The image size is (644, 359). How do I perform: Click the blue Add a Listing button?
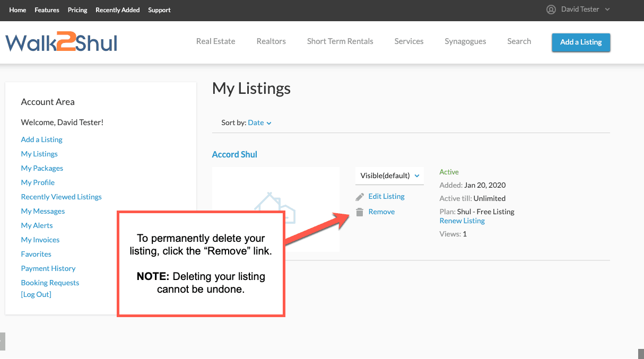point(581,42)
